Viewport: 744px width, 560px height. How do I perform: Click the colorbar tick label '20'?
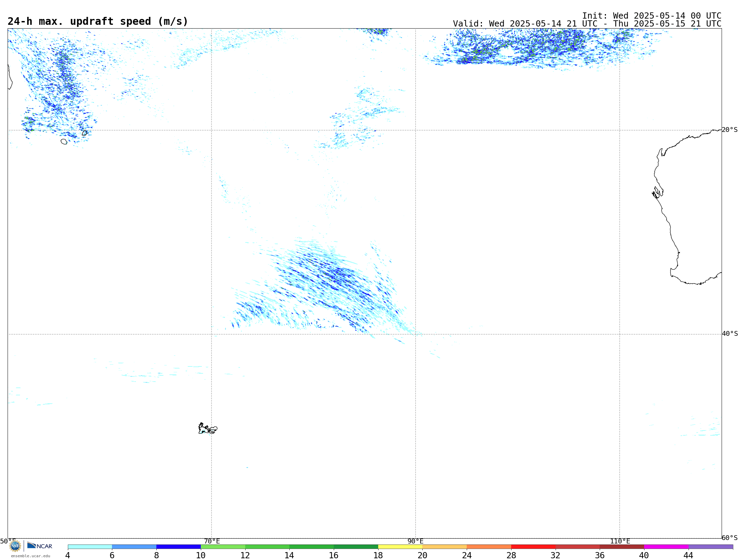pos(423,555)
